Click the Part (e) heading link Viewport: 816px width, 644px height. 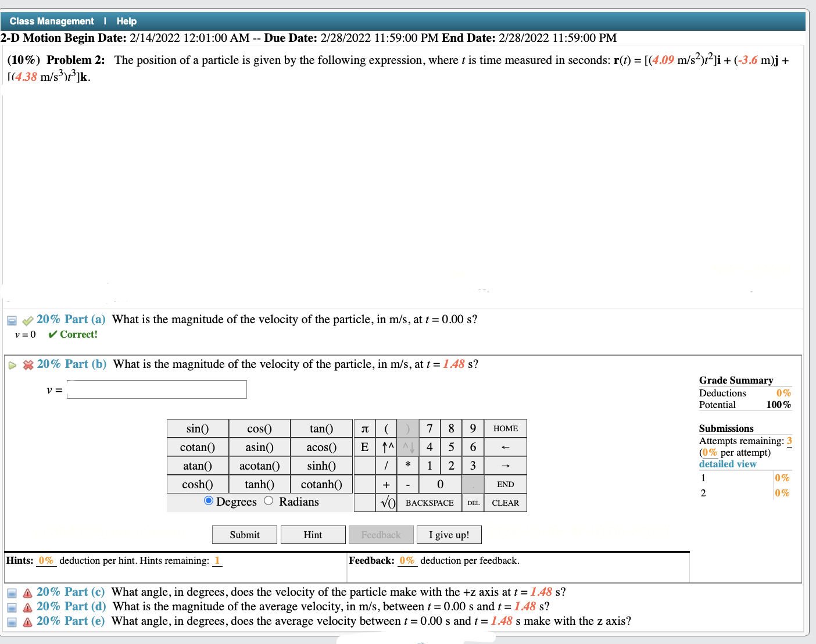71,621
